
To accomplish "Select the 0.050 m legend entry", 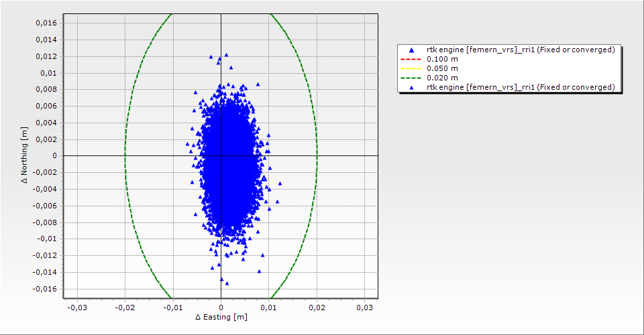I will tap(443, 69).
